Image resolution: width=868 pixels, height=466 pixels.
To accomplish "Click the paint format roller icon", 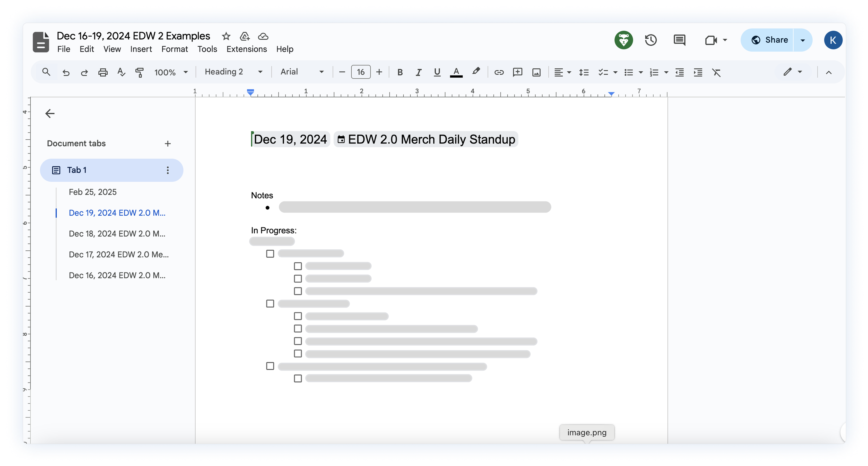I will (139, 72).
